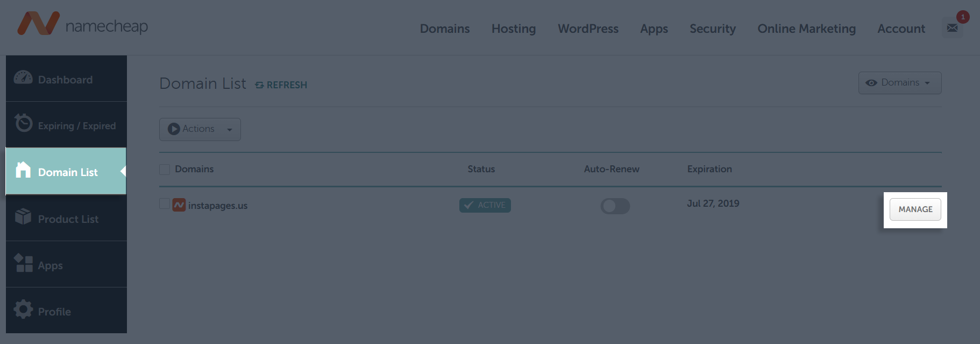Click the Auto-Renew column header
The width and height of the screenshot is (980, 344).
tap(612, 169)
